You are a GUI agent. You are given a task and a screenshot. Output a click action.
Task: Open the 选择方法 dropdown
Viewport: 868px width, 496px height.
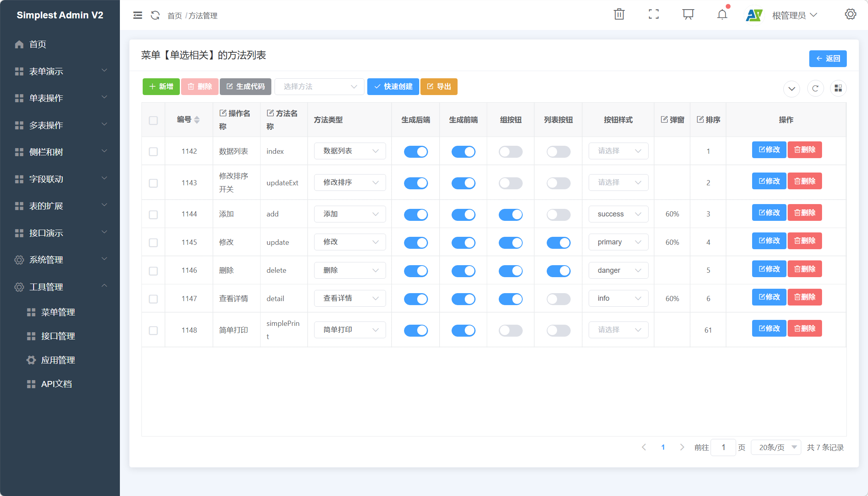[x=319, y=86]
